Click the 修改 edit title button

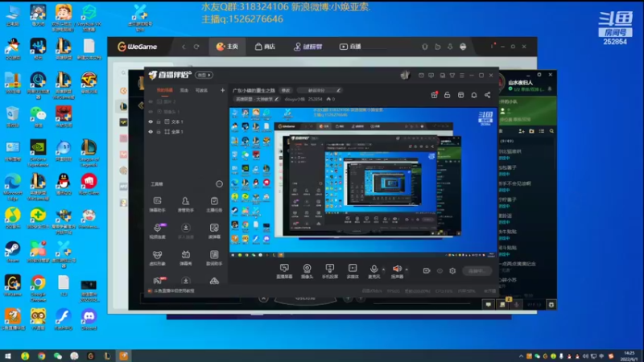tap(286, 90)
